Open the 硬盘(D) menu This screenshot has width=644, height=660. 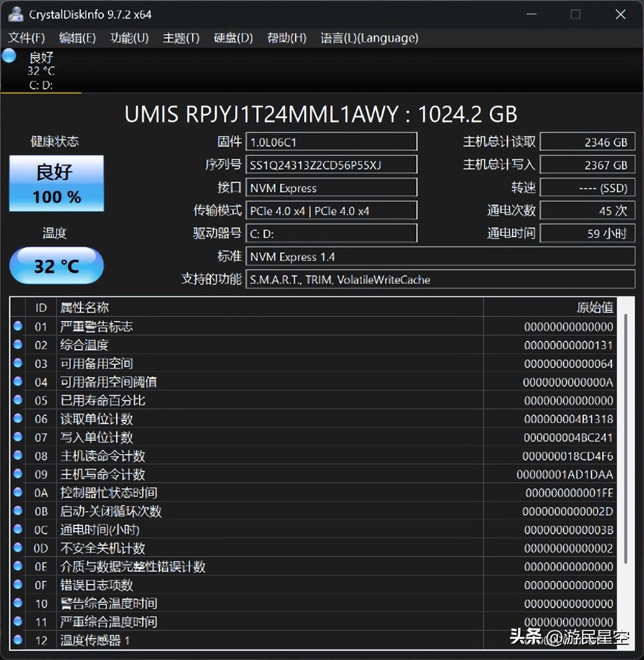point(233,38)
